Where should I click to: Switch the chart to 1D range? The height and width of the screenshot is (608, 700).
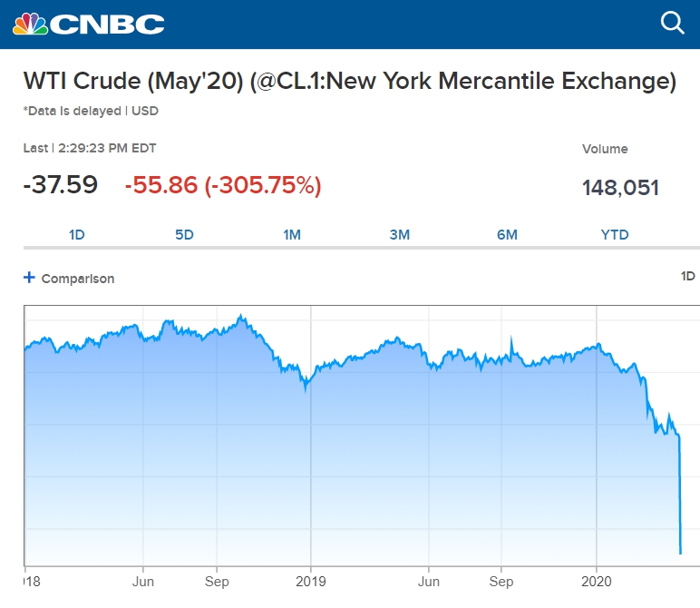77,234
